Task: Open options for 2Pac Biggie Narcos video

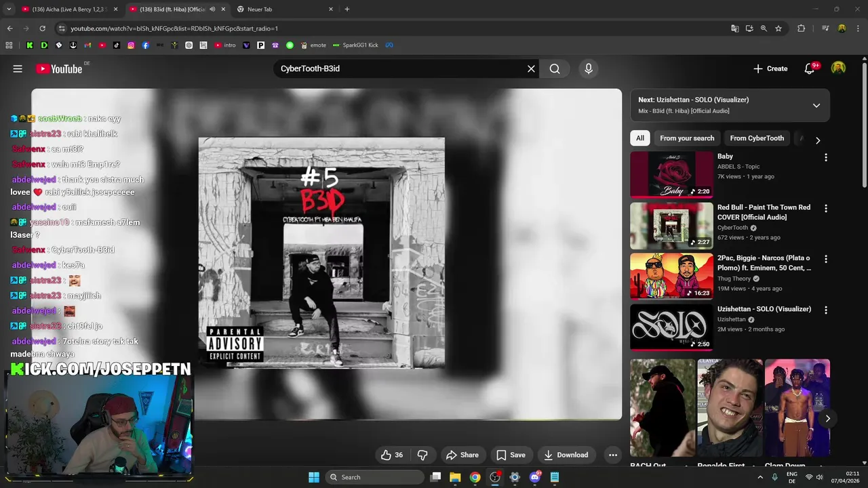Action: coord(825,259)
